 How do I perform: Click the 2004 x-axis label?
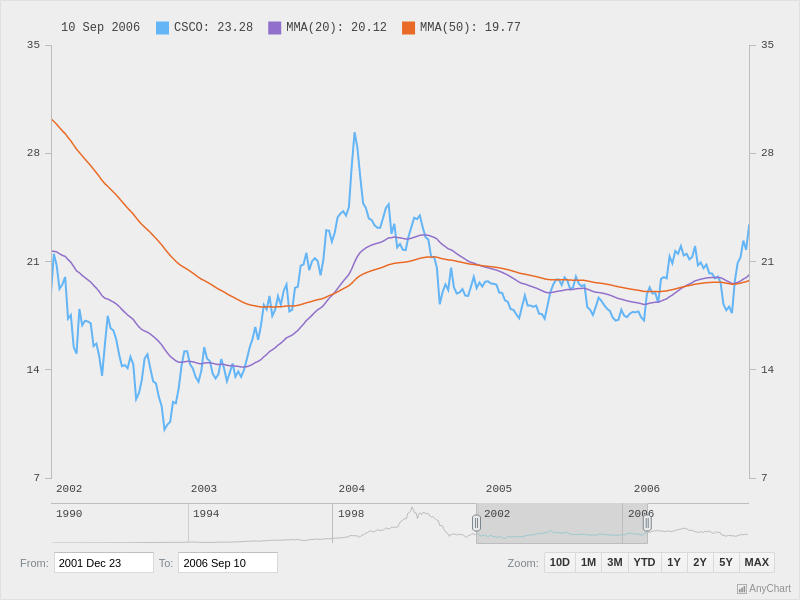[352, 489]
